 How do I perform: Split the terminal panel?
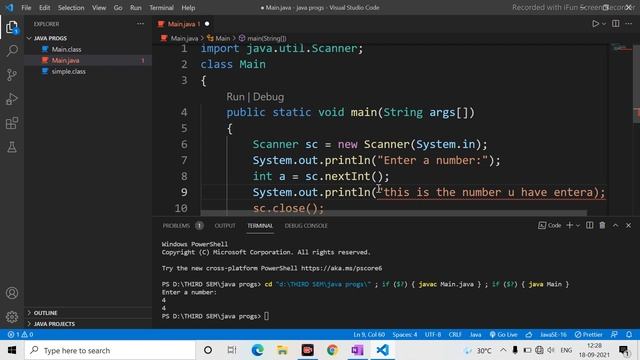[590, 225]
